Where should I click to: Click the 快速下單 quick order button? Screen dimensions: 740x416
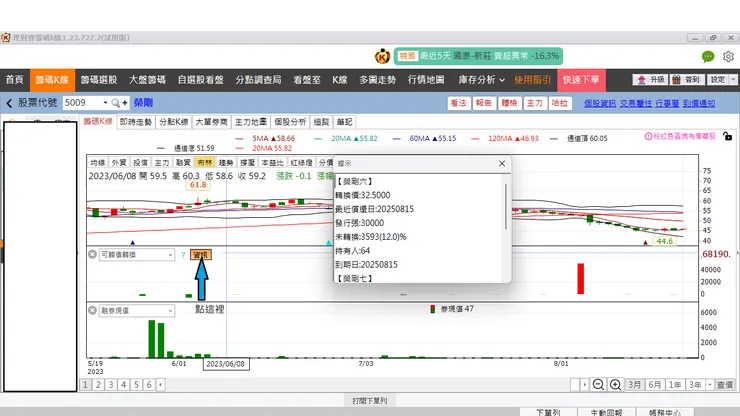click(581, 80)
